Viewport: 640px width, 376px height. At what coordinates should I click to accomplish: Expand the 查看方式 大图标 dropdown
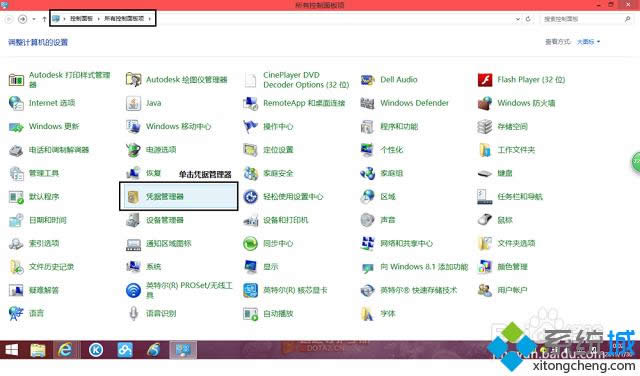click(x=589, y=42)
